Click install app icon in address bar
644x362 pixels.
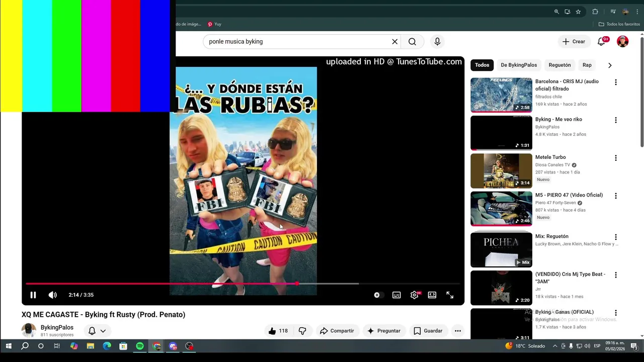tap(568, 12)
